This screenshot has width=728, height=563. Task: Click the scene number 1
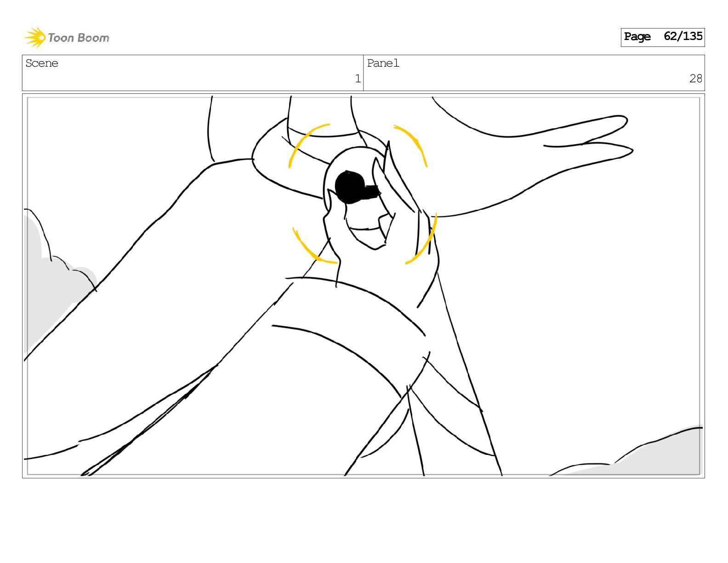click(x=358, y=79)
